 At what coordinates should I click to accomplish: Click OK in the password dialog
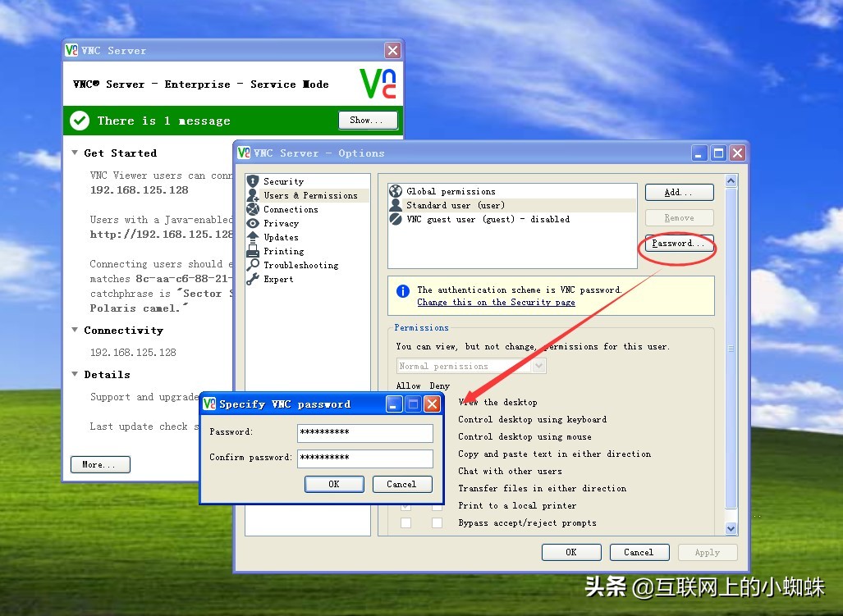pyautogui.click(x=334, y=484)
